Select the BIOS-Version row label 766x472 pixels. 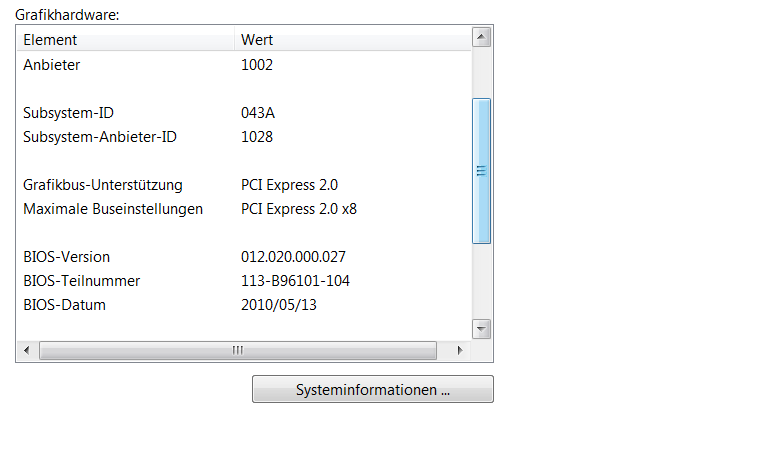pyautogui.click(x=66, y=257)
